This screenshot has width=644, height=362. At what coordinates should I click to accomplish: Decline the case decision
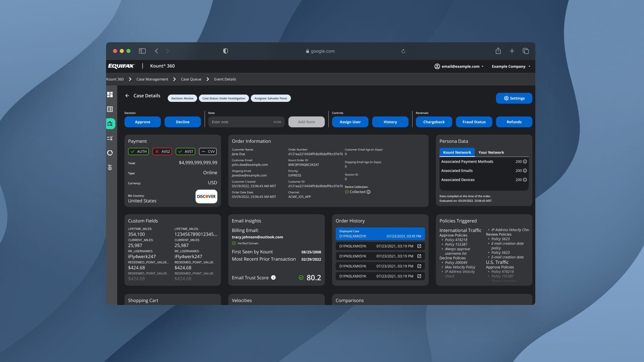click(183, 122)
